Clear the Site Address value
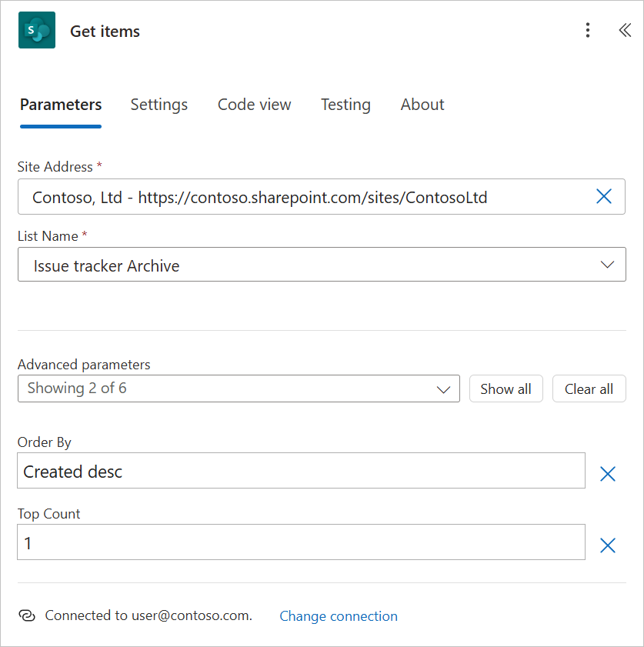 click(x=604, y=197)
